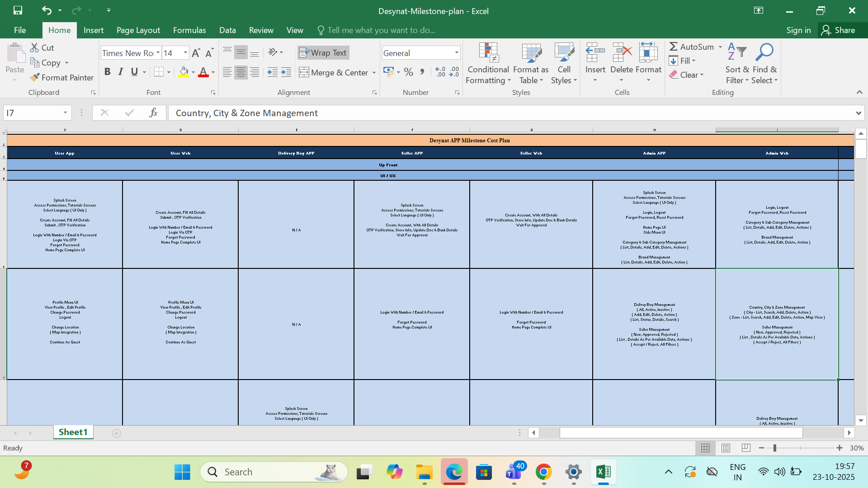Click the Format Painter brush icon
The image size is (868, 488).
point(35,78)
